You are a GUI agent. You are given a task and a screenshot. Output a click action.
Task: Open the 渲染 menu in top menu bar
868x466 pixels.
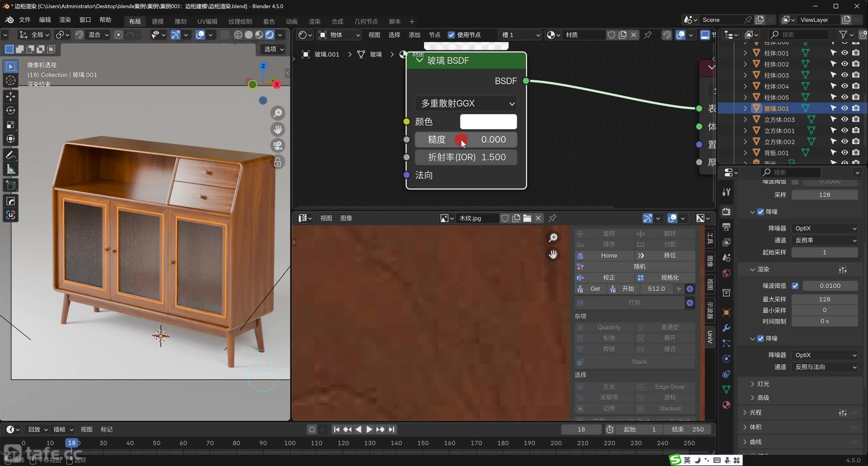65,20
